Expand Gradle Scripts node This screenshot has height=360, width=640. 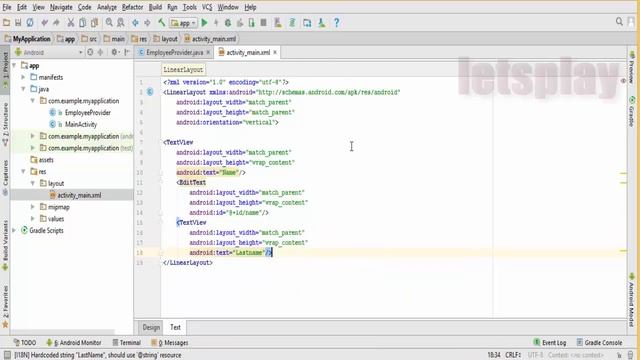click(x=14, y=231)
